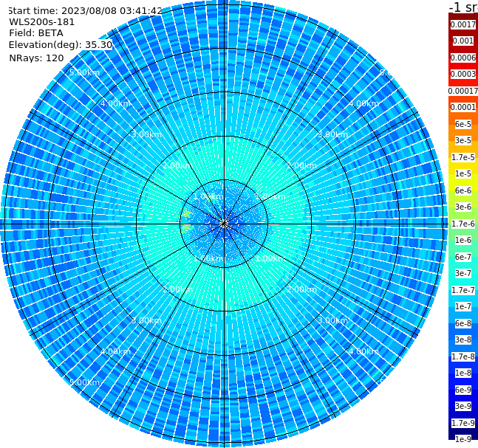
Task: Select the 1e-5 colorbar label
Action: click(x=463, y=173)
